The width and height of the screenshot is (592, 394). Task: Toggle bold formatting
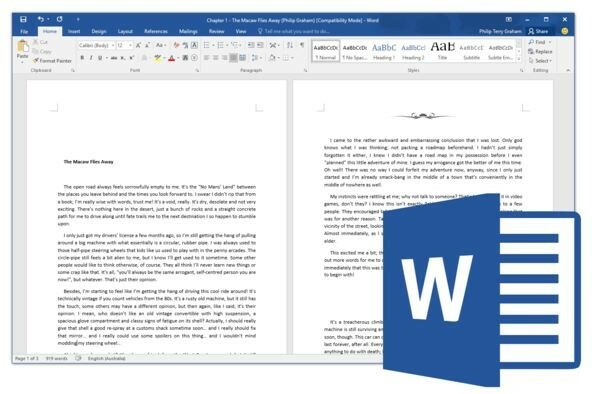(x=82, y=58)
